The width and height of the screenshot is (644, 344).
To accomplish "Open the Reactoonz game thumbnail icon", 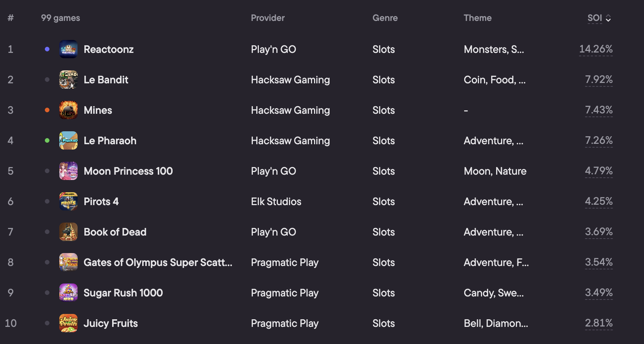I will pos(68,49).
